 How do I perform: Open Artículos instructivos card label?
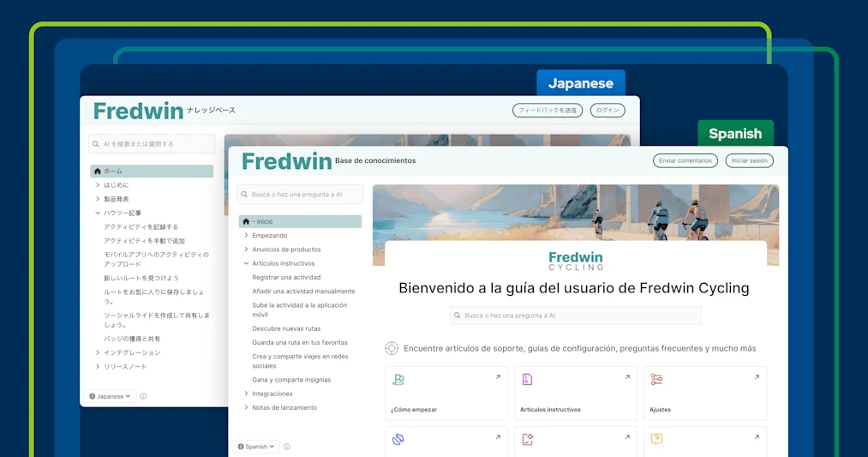pyautogui.click(x=550, y=409)
